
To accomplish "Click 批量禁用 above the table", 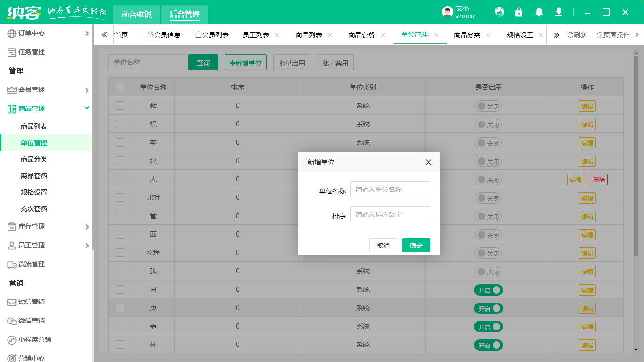I will coord(335,62).
